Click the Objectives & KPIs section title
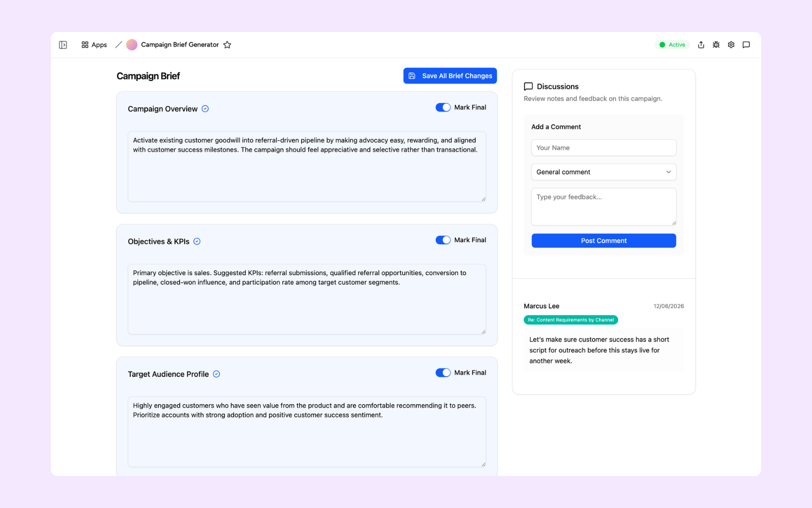 pos(158,241)
